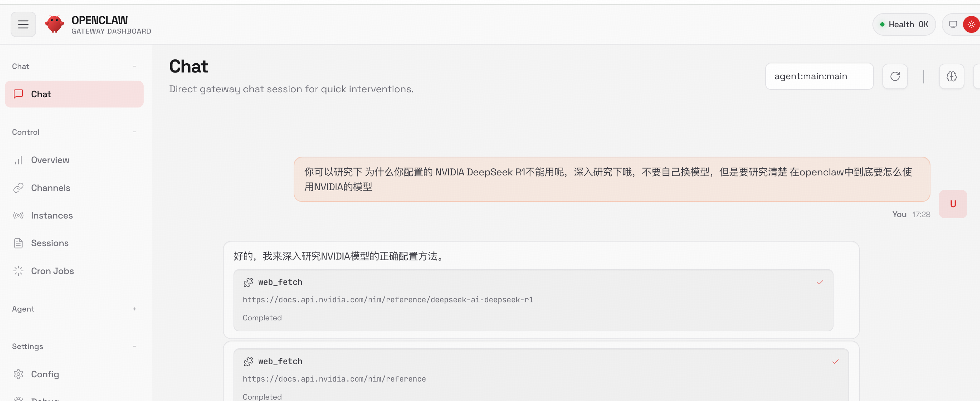The image size is (980, 401).
Task: Click the hamburger menu button
Action: 23,24
